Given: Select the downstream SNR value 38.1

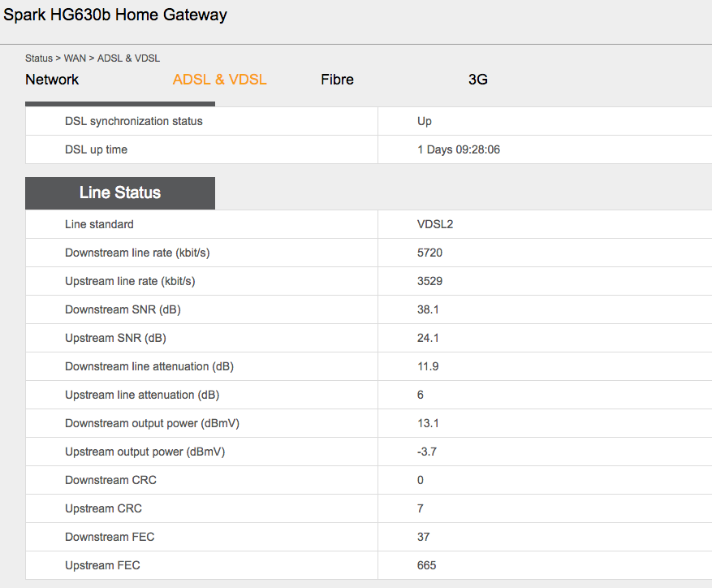Looking at the screenshot, I should pyautogui.click(x=428, y=310).
